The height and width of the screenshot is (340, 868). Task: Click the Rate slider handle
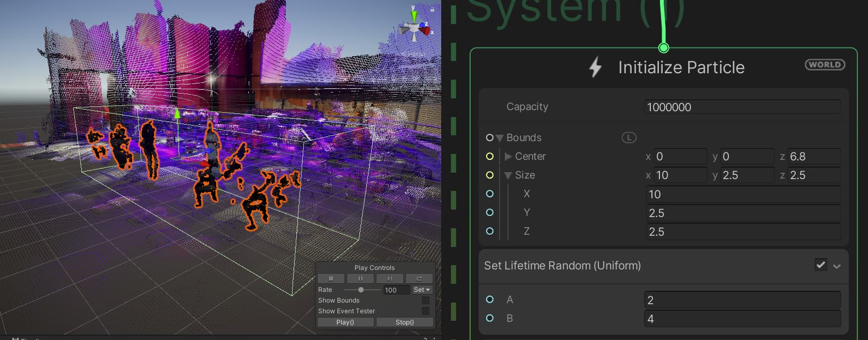coord(361,290)
